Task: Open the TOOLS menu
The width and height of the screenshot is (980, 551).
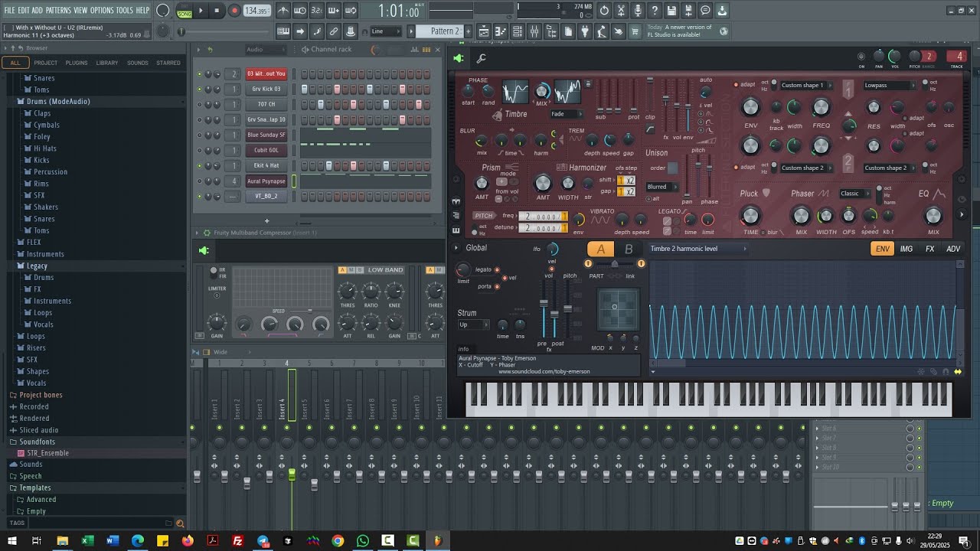Action: click(125, 10)
